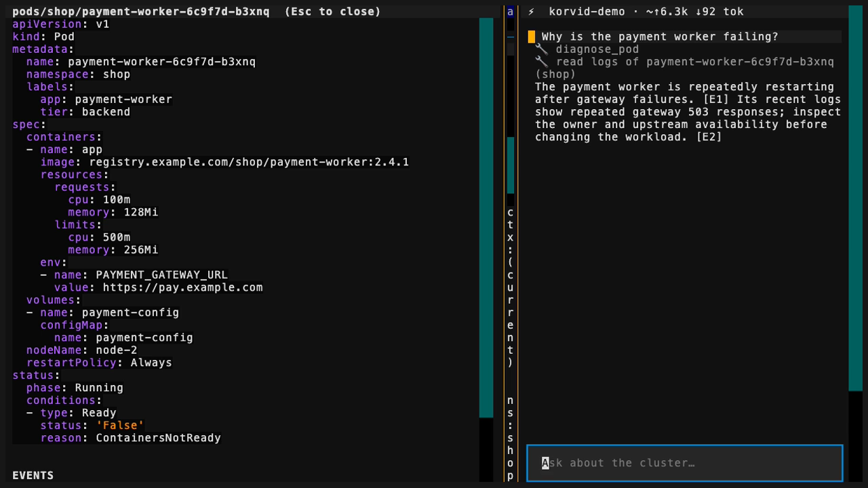868x488 pixels.
Task: Click the 'phase: Running' status line
Action: click(x=75, y=388)
